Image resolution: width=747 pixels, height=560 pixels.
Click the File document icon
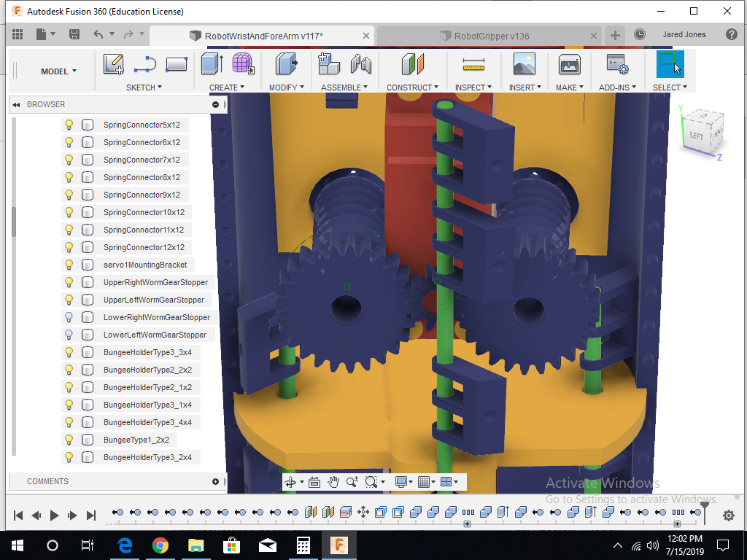point(42,34)
